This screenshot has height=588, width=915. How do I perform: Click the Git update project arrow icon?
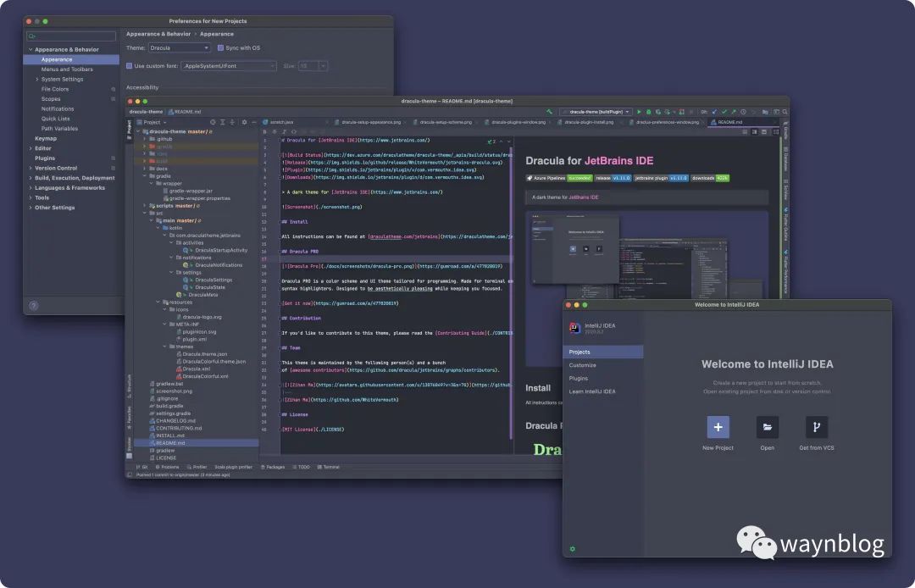[x=715, y=112]
